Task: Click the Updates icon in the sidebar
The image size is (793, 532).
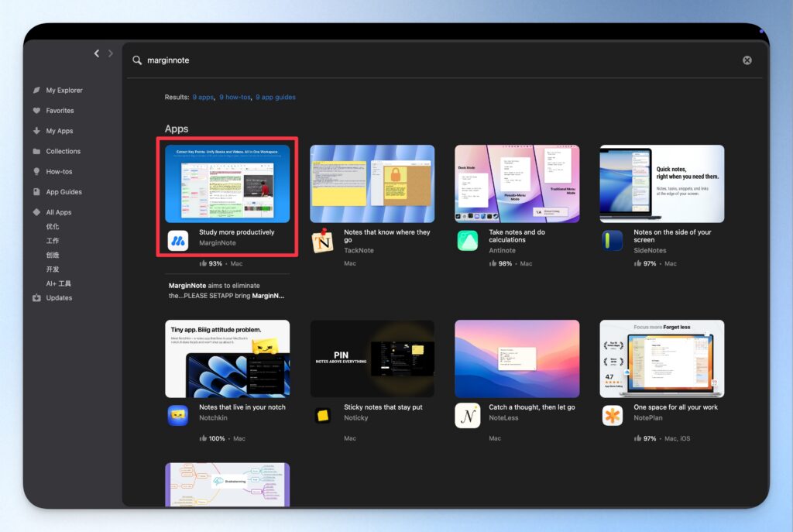Action: tap(36, 298)
